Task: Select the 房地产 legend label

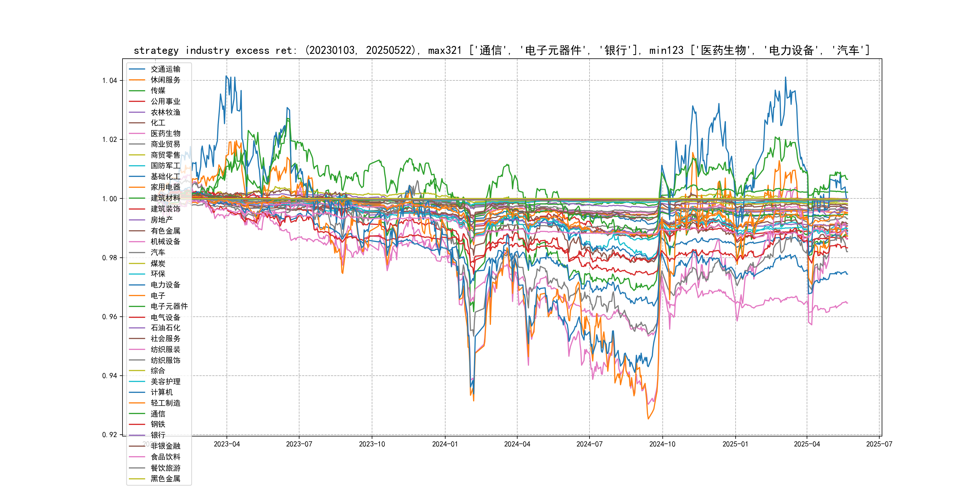Action: (x=161, y=220)
